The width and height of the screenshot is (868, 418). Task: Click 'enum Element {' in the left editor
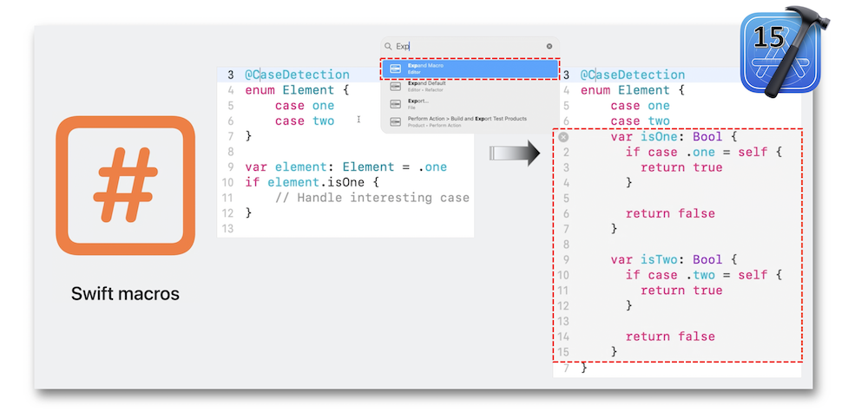click(x=297, y=90)
